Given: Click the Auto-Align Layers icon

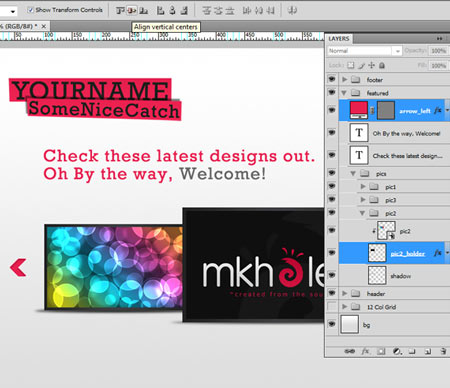Looking at the screenshot, I should pyautogui.click(x=292, y=11).
